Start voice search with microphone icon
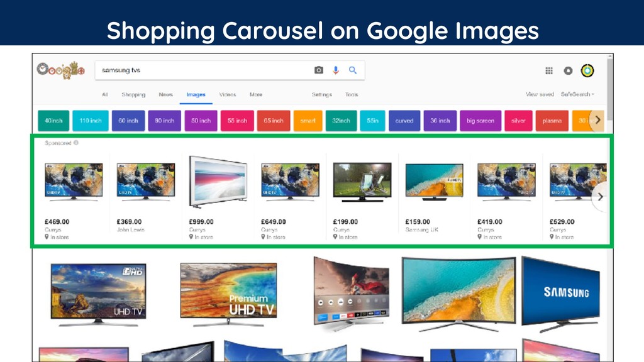The image size is (644, 362). [336, 70]
